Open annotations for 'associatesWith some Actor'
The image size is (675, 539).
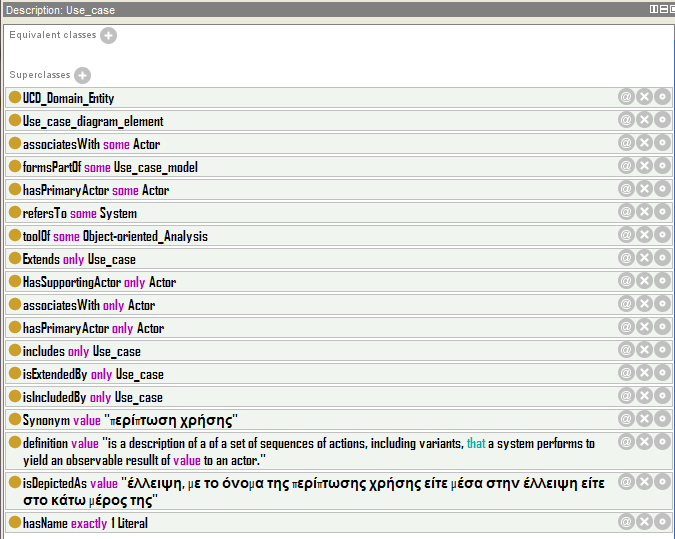pyautogui.click(x=626, y=142)
